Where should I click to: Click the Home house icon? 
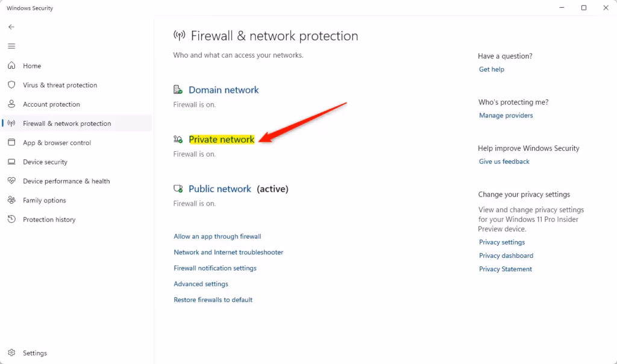click(11, 66)
